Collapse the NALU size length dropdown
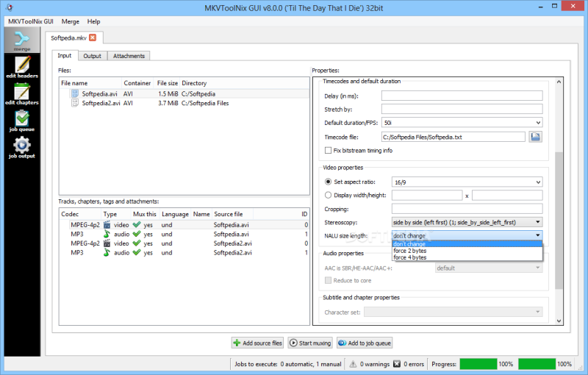The width and height of the screenshot is (588, 375). pos(467,235)
